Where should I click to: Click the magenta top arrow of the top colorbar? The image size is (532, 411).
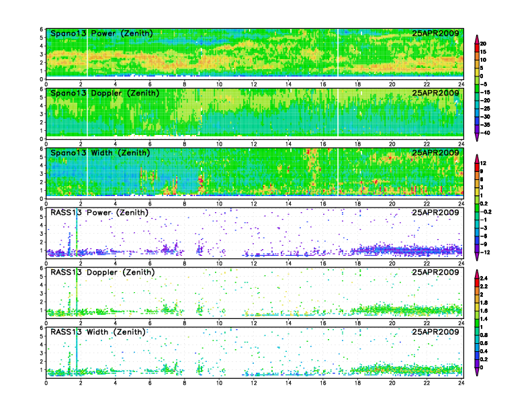[477, 39]
